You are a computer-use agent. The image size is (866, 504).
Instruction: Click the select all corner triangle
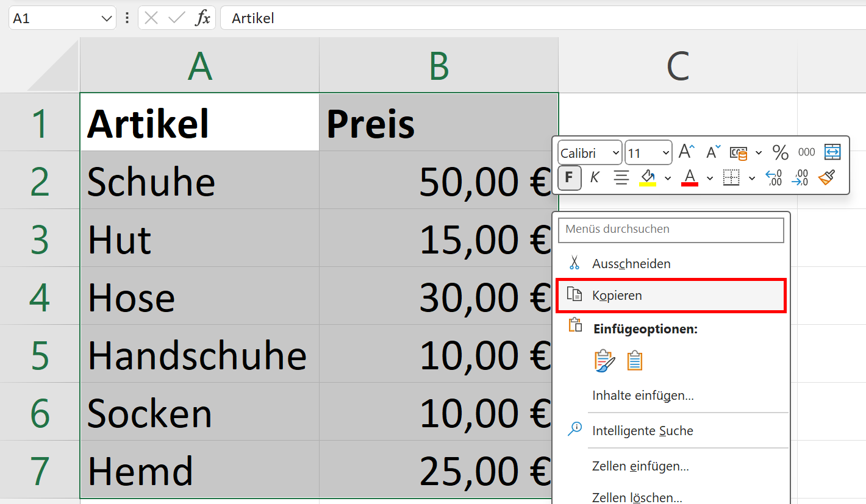[52, 65]
